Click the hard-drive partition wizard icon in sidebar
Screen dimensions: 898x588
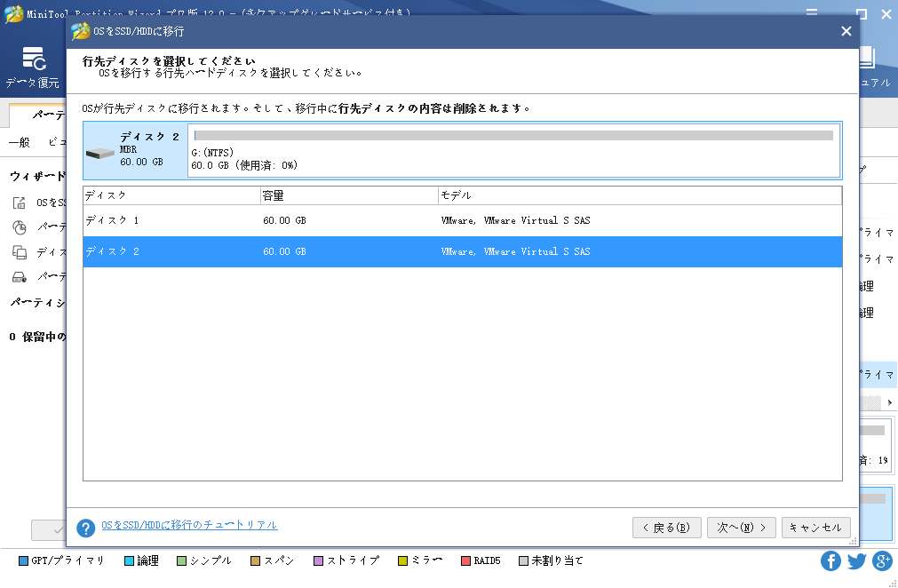click(20, 277)
